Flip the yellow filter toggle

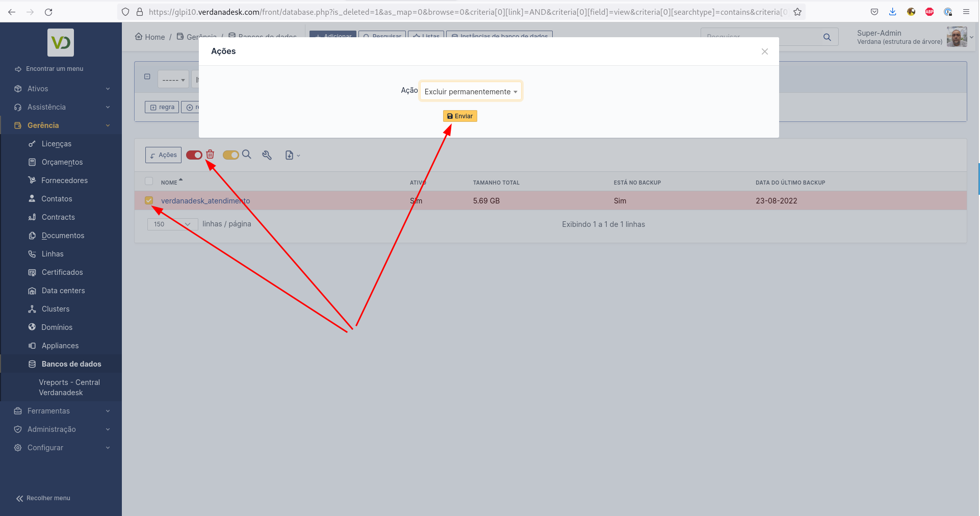tap(230, 154)
